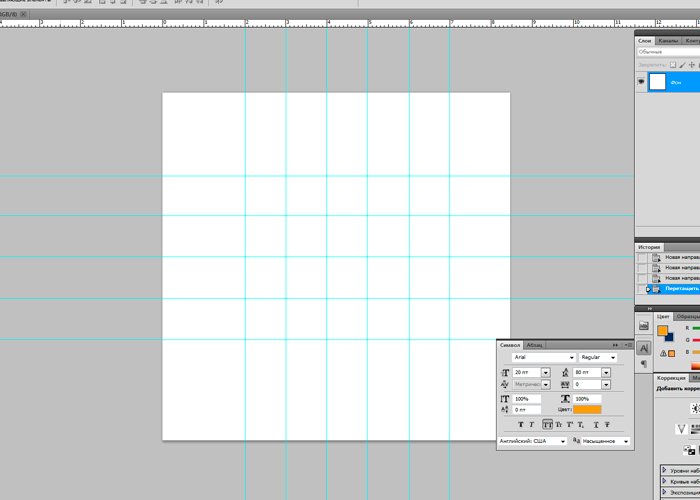Click the Paragraph panel icon in the dock

[644, 364]
